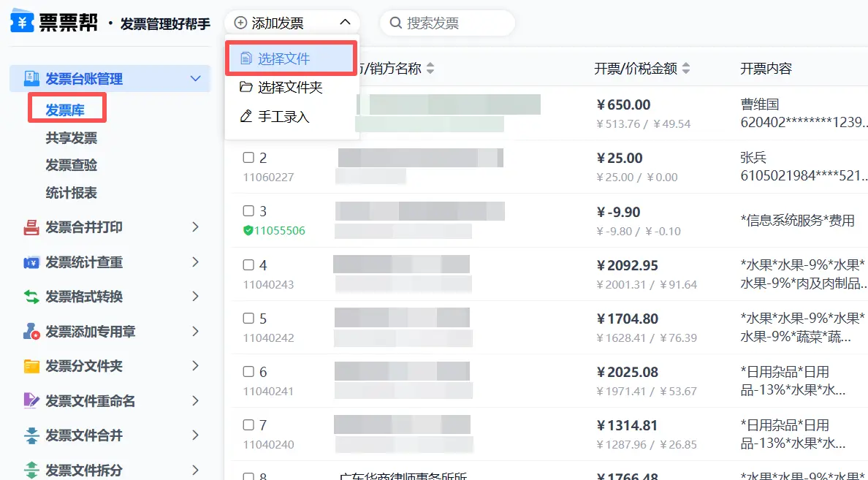Expand the 发票文件拆分 section chevron
This screenshot has height=480, width=868.
(x=195, y=470)
